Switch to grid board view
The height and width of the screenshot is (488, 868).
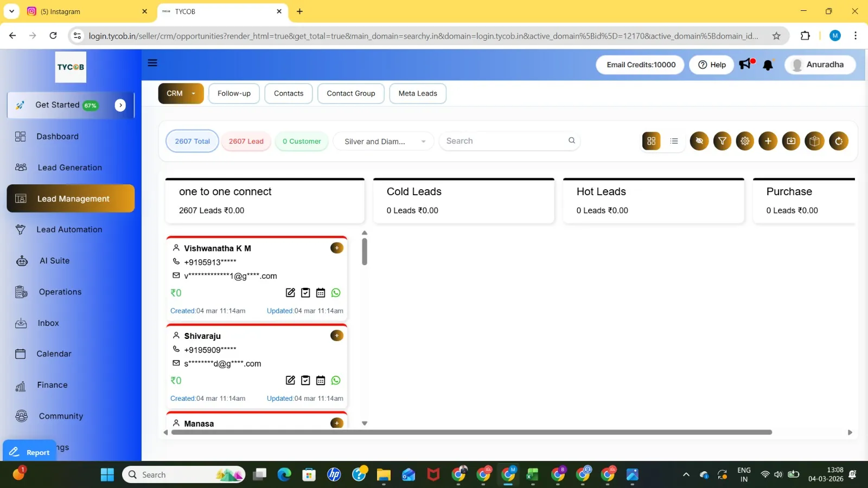(652, 141)
